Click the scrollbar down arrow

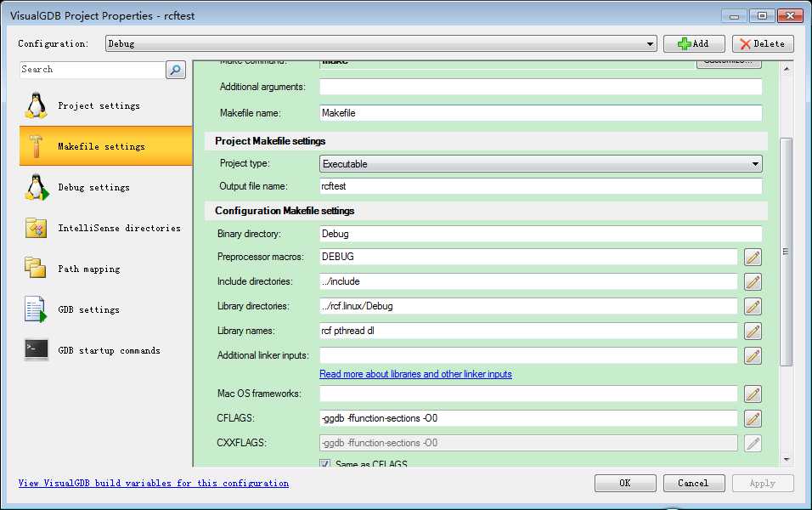point(787,459)
